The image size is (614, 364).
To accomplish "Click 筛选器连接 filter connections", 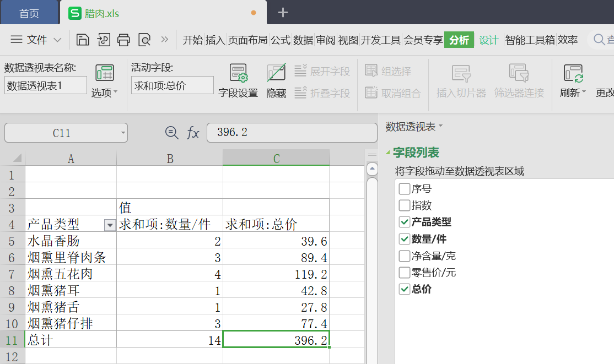I will [x=519, y=81].
